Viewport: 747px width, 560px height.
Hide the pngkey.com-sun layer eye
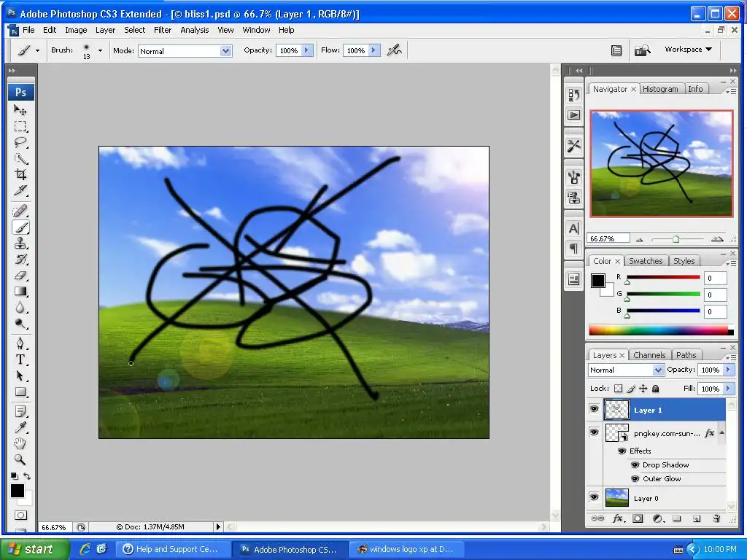(594, 432)
